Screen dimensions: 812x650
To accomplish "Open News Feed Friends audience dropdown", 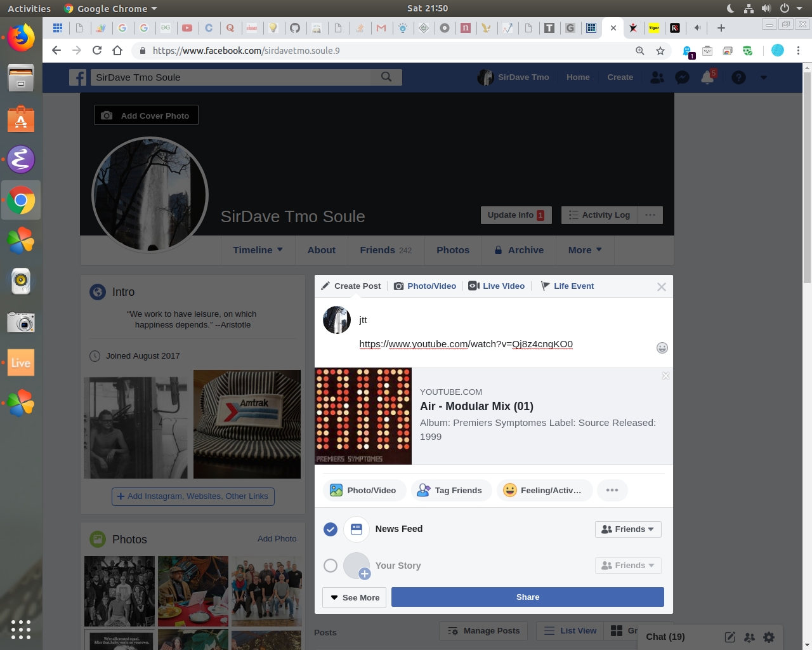I will tap(627, 529).
